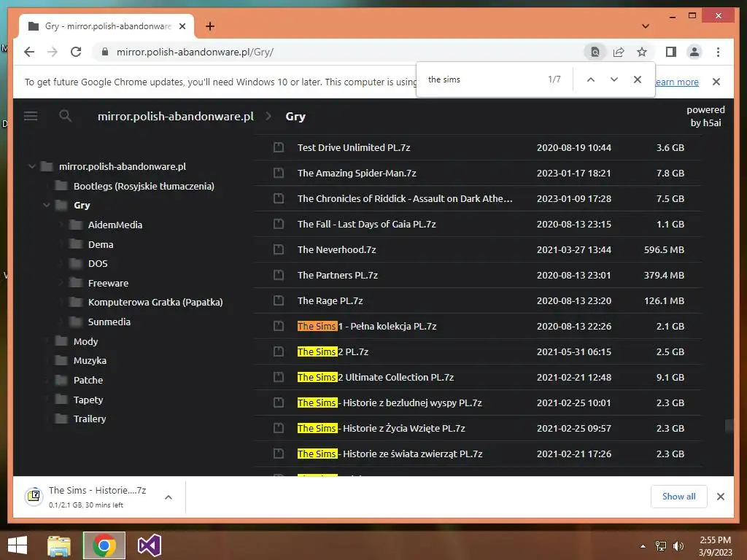Image resolution: width=747 pixels, height=560 pixels.
Task: Open Komputerowa Gratka (Papatka) folder
Action: [x=155, y=303]
